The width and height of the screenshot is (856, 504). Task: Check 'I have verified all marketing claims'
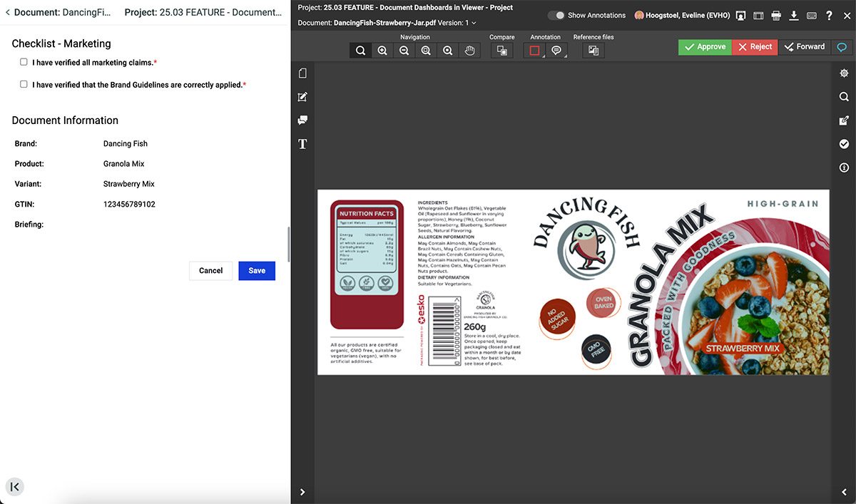click(x=24, y=62)
